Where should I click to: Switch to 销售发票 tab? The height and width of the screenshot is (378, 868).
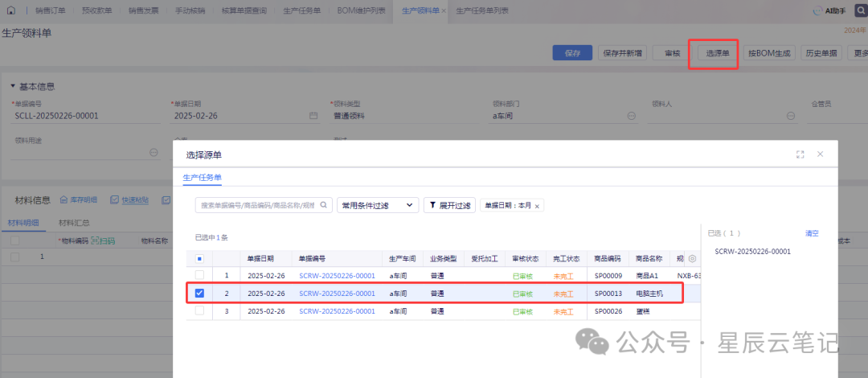142,11
